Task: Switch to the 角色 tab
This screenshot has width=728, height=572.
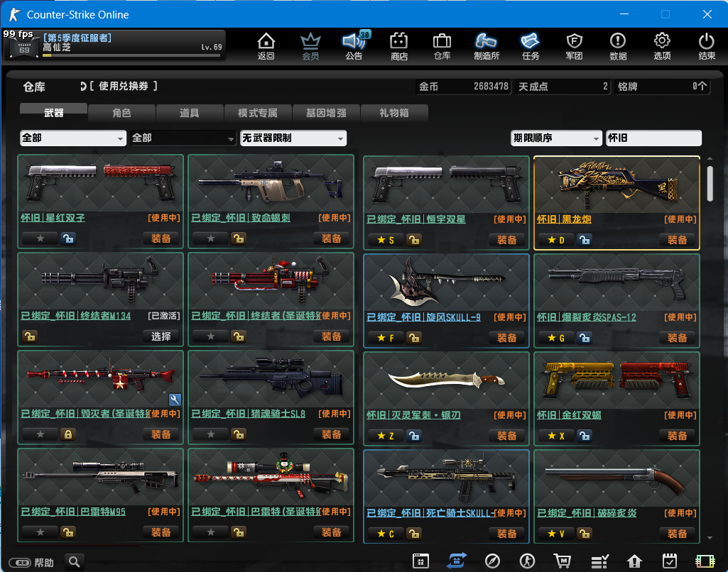Action: click(121, 113)
